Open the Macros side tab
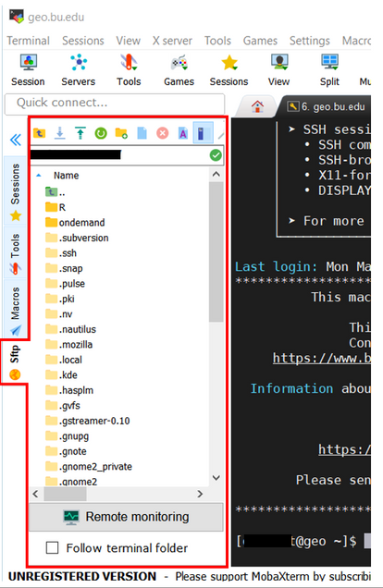This screenshot has height=588, width=383. coord(15,310)
